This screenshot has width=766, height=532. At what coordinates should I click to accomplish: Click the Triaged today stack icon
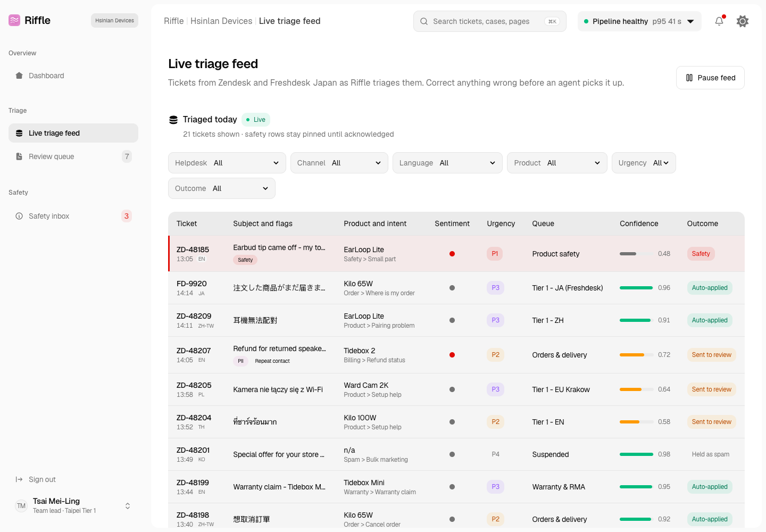click(x=173, y=120)
